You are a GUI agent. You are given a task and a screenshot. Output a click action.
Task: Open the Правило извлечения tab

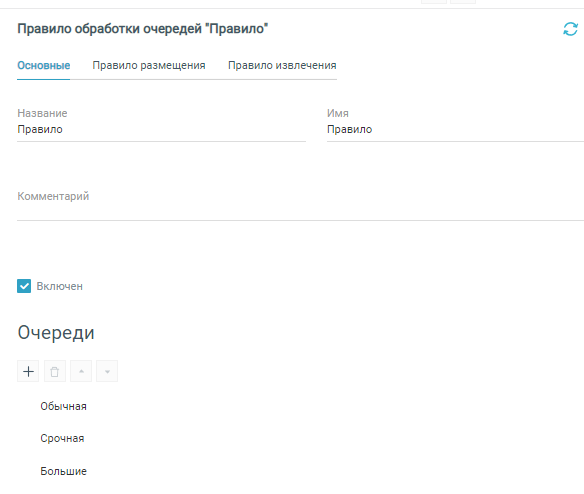pyautogui.click(x=282, y=66)
